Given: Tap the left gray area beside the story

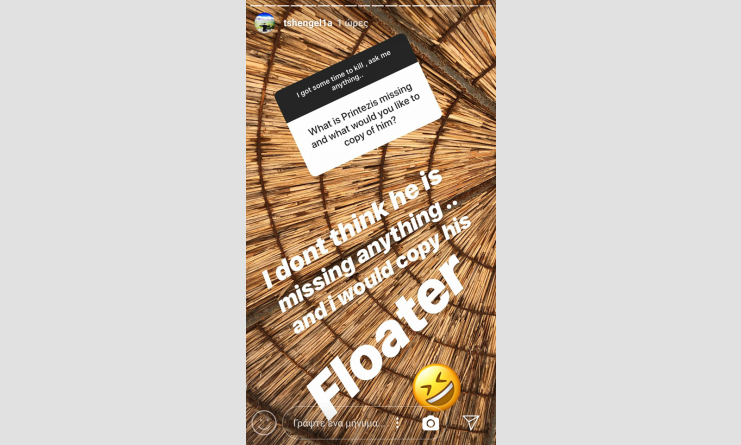Looking at the screenshot, I should (x=123, y=222).
